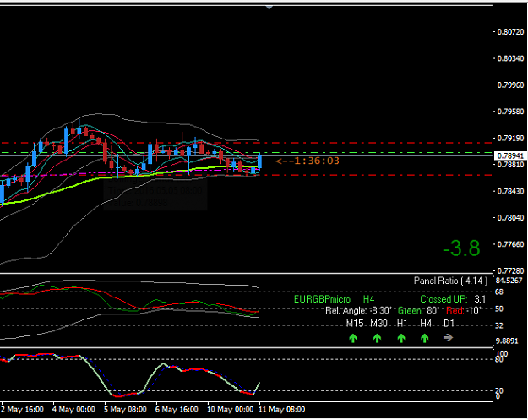Image resolution: width=528 pixels, height=420 pixels.
Task: Click the 84.5267 indicator scale value
Action: pos(509,281)
